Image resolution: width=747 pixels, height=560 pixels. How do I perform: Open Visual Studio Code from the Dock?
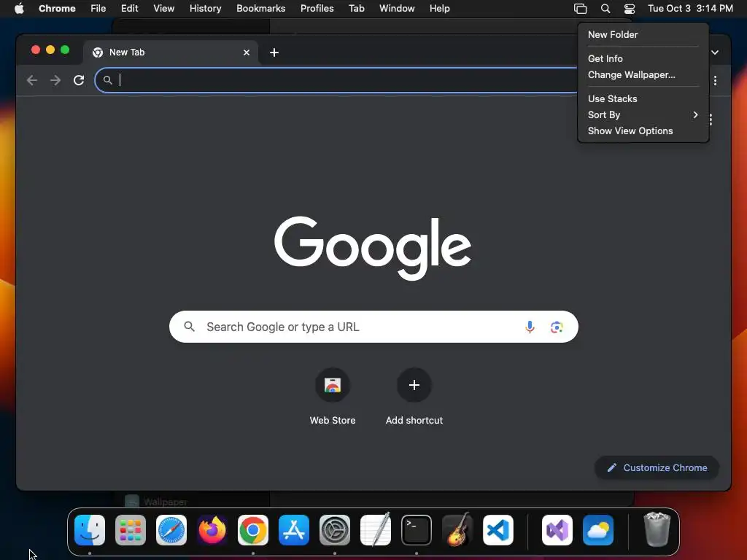(498, 530)
